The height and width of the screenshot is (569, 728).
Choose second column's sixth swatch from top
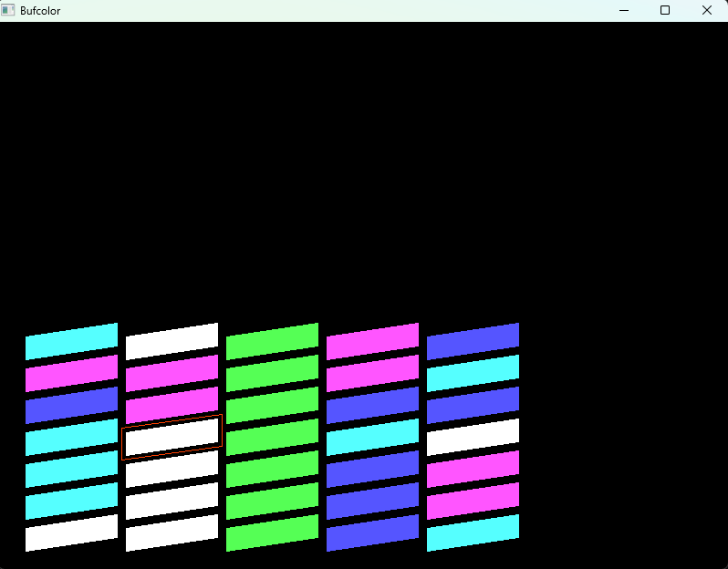(x=172, y=502)
